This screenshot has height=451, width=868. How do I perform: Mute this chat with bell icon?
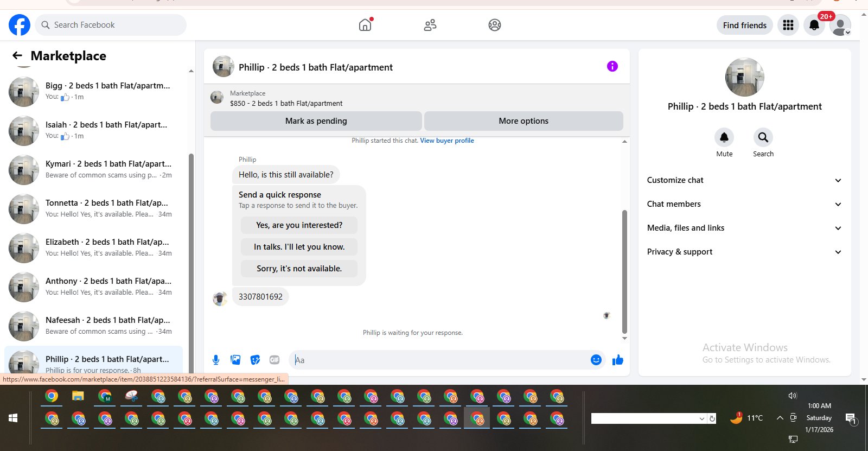point(724,137)
